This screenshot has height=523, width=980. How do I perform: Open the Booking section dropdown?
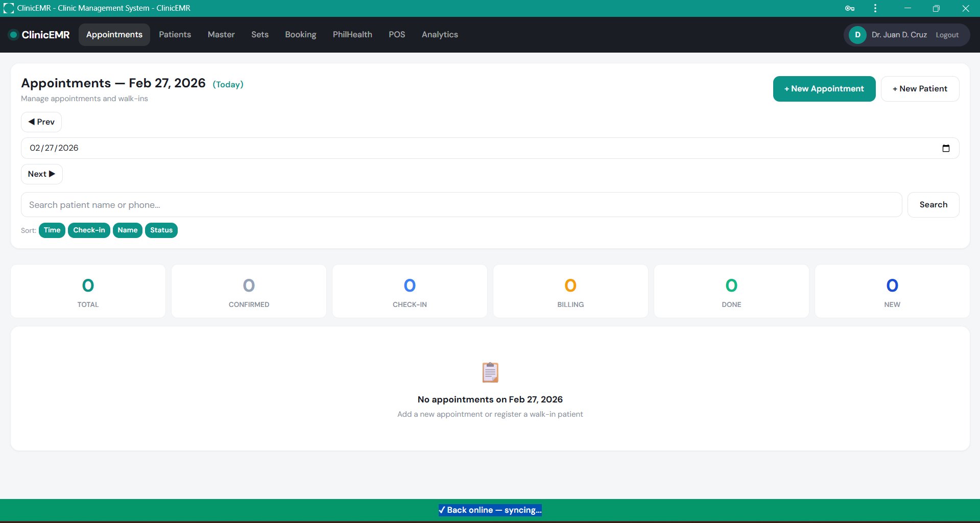pyautogui.click(x=300, y=34)
